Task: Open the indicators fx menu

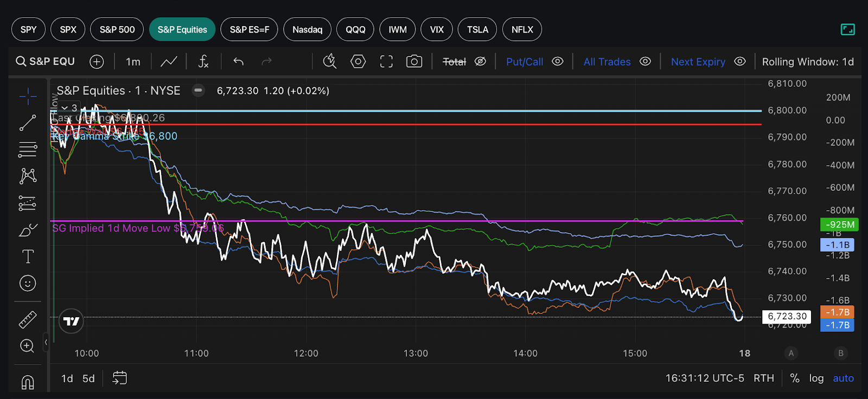Action: 203,61
